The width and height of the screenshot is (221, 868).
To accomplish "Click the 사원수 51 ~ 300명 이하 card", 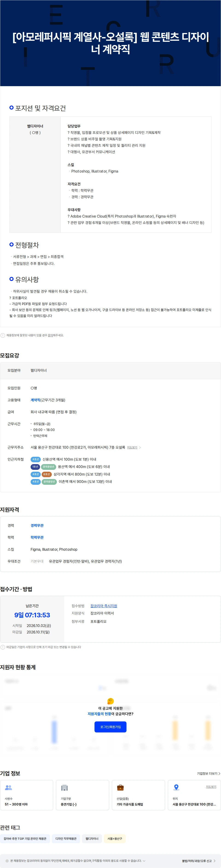I will coord(27,795).
